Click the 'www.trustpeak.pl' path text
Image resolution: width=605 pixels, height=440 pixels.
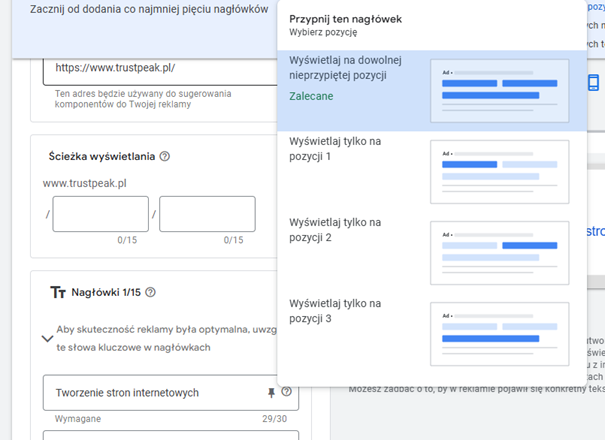coord(84,183)
